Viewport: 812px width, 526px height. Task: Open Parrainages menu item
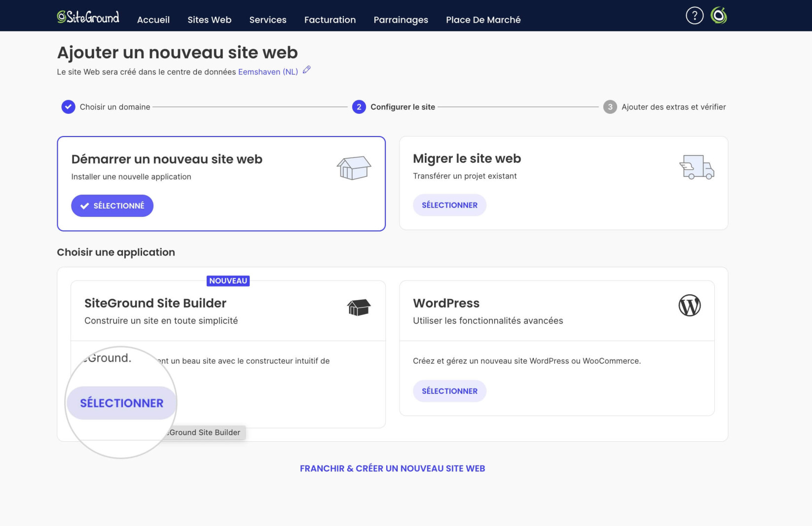(401, 20)
